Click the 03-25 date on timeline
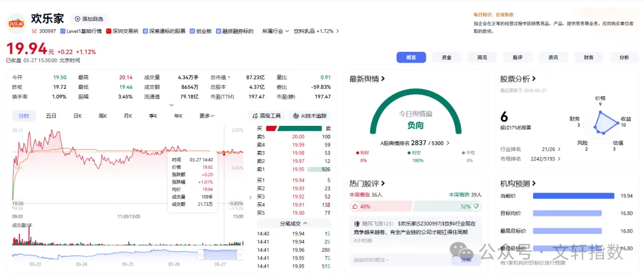 tap(128, 264)
